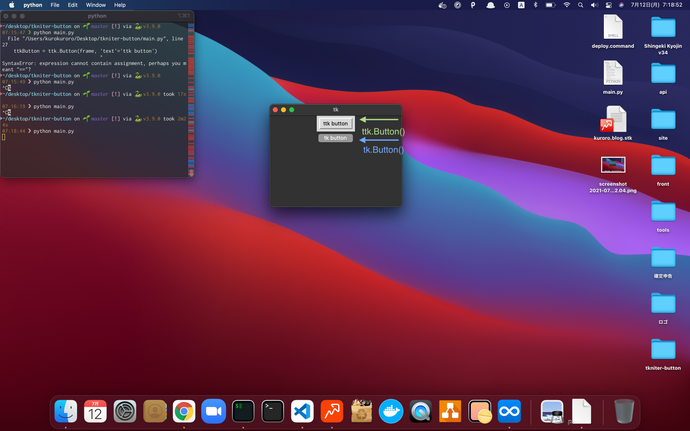Check the battery status in the menu bar
The height and width of the screenshot is (431, 690).
coord(551,5)
